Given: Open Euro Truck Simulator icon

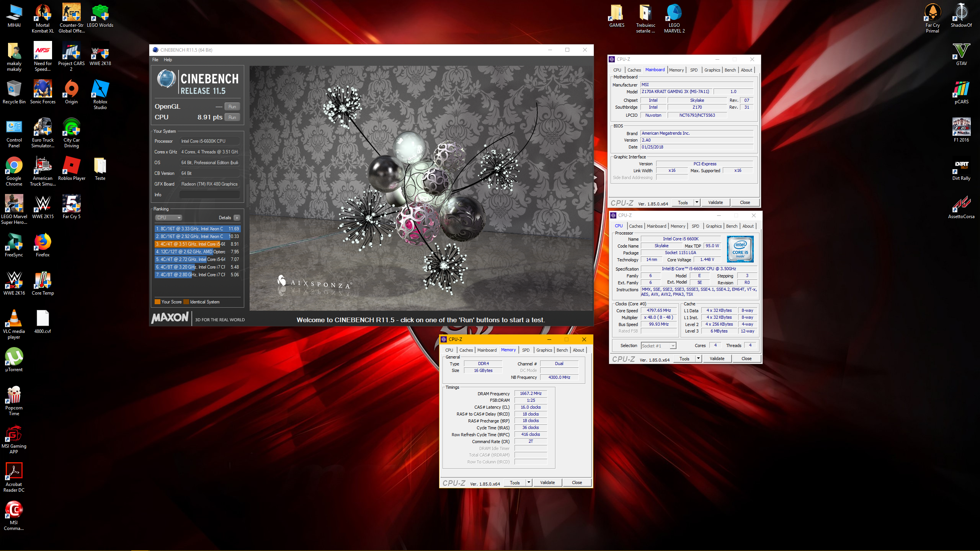Looking at the screenshot, I should pos(42,133).
